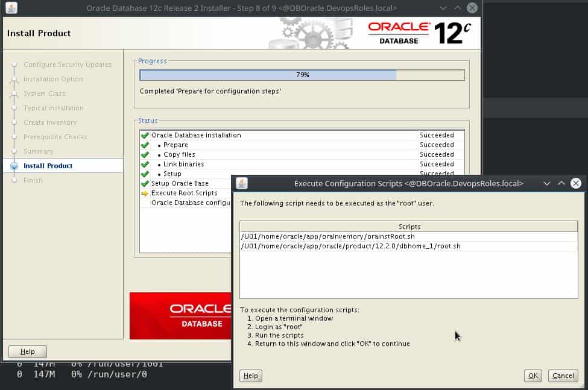Click the Java icon in installer title bar

(11, 7)
